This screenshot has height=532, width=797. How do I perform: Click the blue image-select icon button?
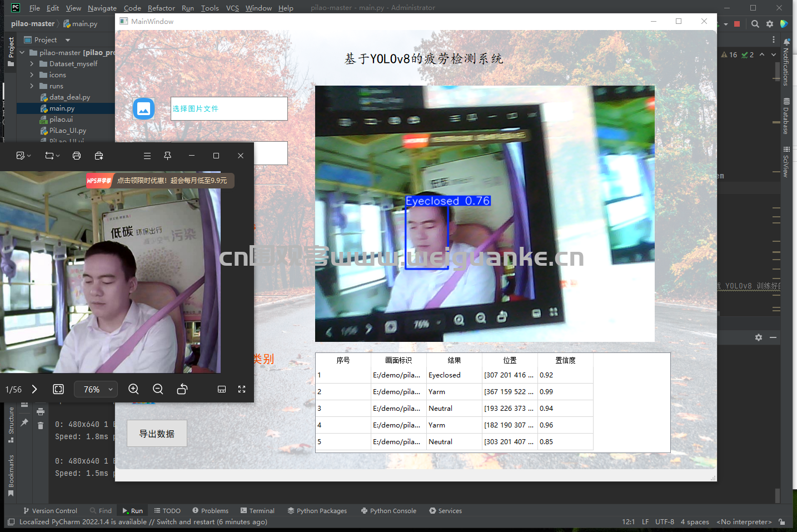pyautogui.click(x=143, y=109)
